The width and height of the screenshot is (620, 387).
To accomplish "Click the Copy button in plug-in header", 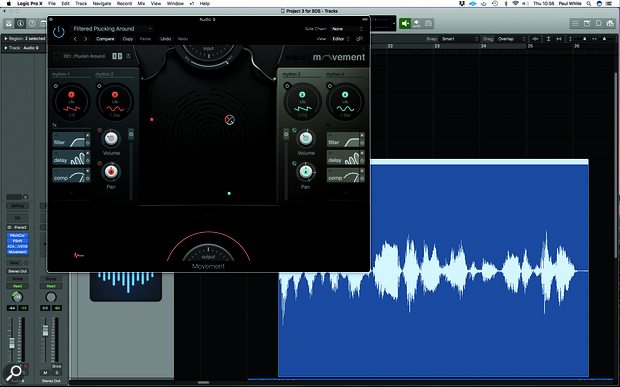I will click(x=128, y=39).
